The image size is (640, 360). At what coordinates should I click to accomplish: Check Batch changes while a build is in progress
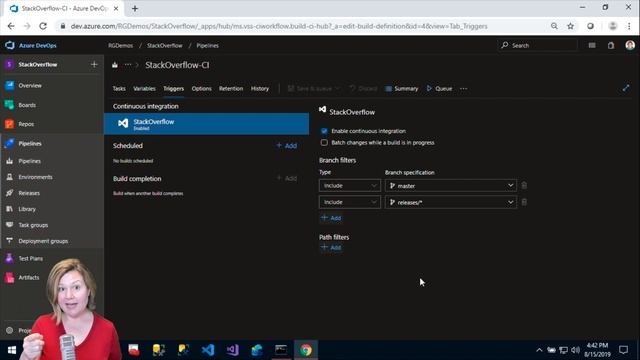(324, 143)
